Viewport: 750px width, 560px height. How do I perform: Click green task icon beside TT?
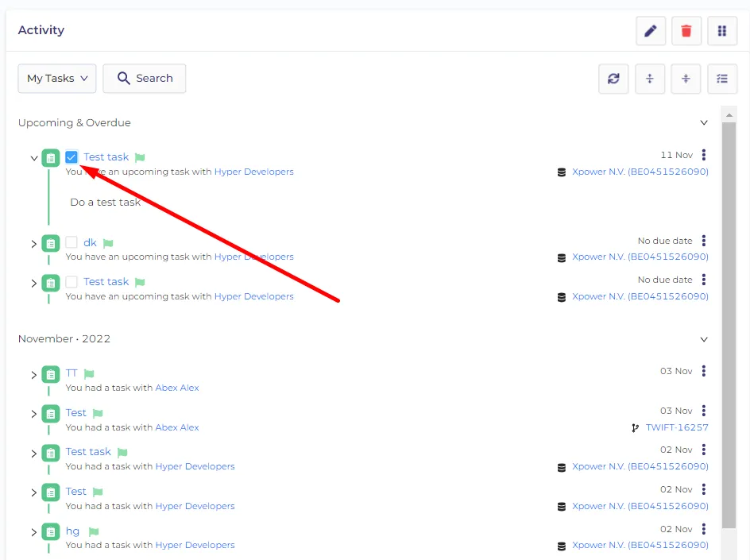[51, 374]
